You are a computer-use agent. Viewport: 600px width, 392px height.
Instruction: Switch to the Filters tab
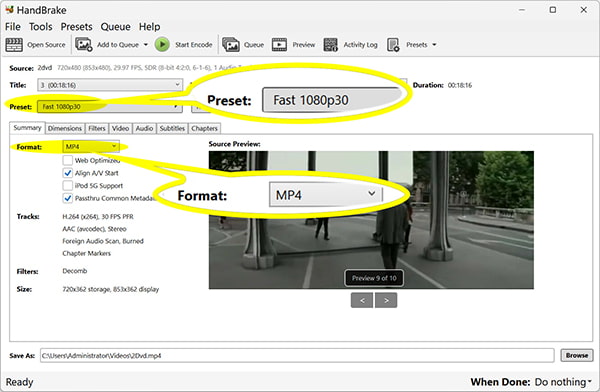97,129
